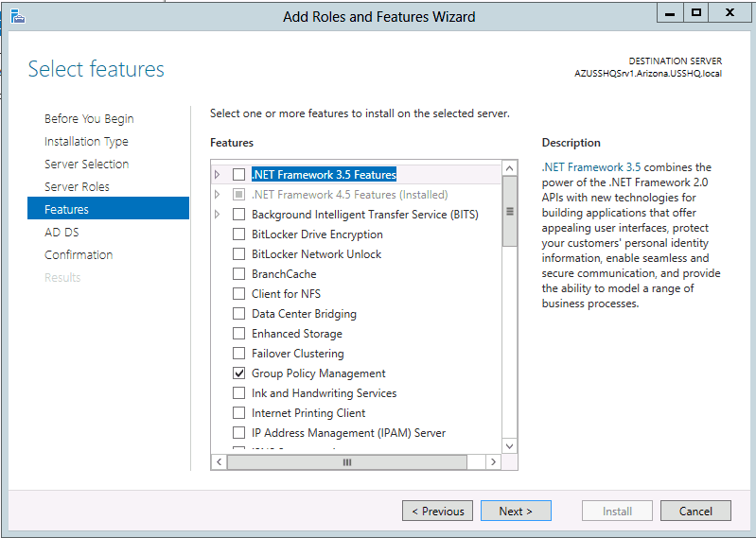This screenshot has width=756, height=538.
Task: Check the BitLocker Network Unlock box
Action: click(238, 253)
